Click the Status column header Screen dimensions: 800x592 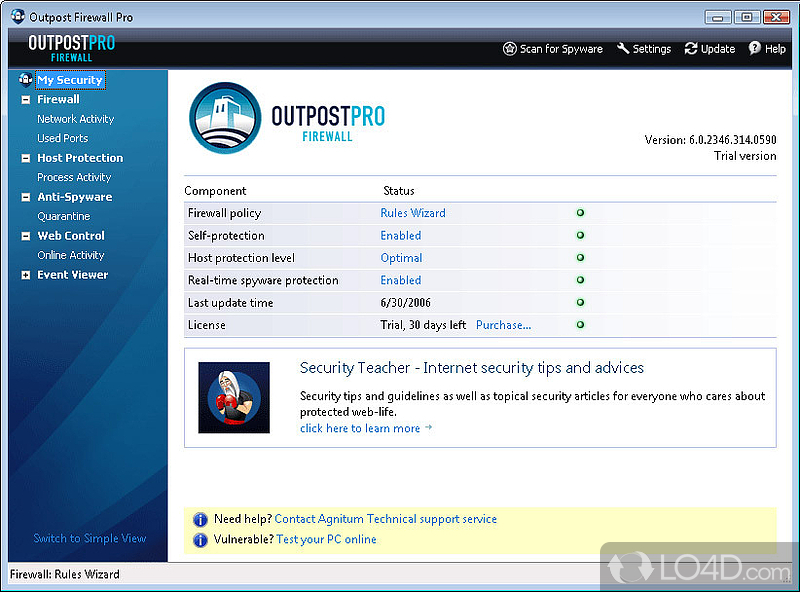coord(398,191)
